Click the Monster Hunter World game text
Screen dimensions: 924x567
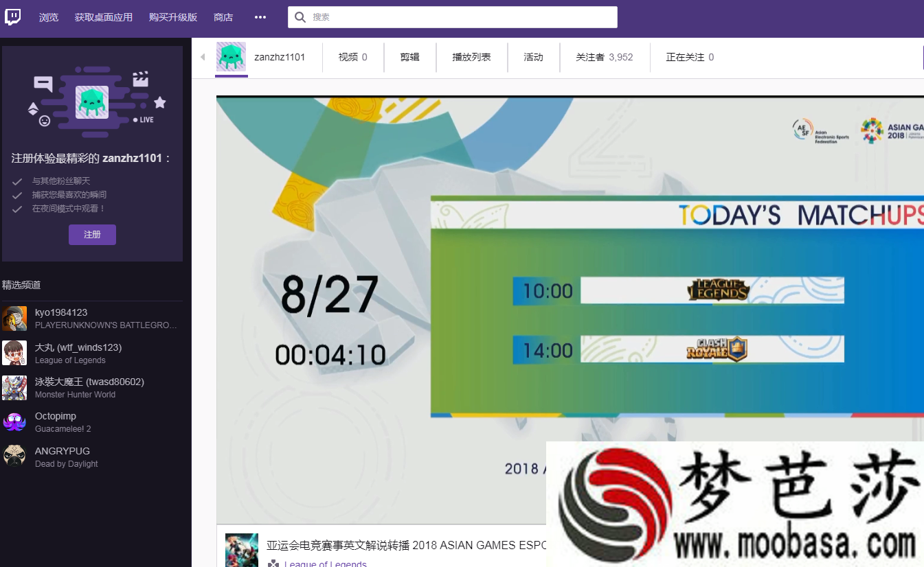pos(75,395)
